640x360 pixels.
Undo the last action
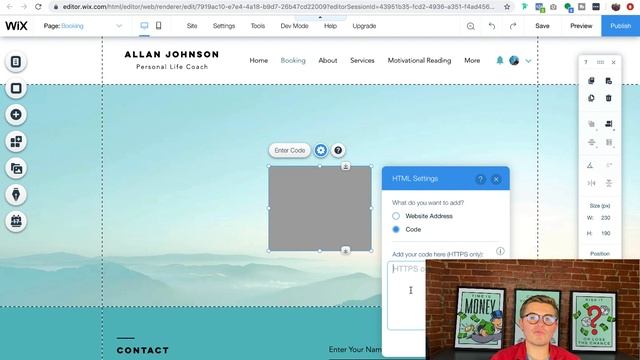[x=492, y=26]
